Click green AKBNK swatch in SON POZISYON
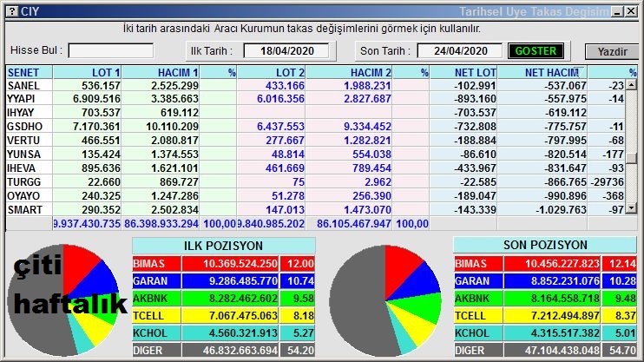Image resolution: width=644 pixels, height=362 pixels. [478, 298]
